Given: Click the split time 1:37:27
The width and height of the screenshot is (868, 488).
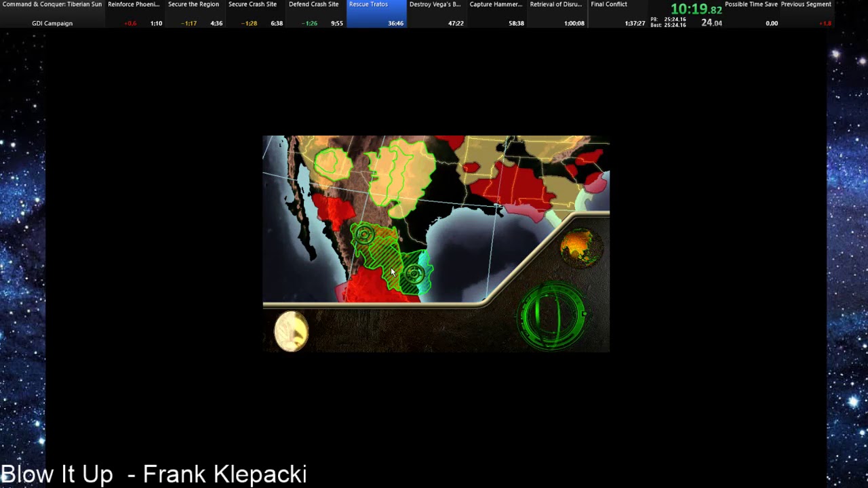Looking at the screenshot, I should (635, 23).
